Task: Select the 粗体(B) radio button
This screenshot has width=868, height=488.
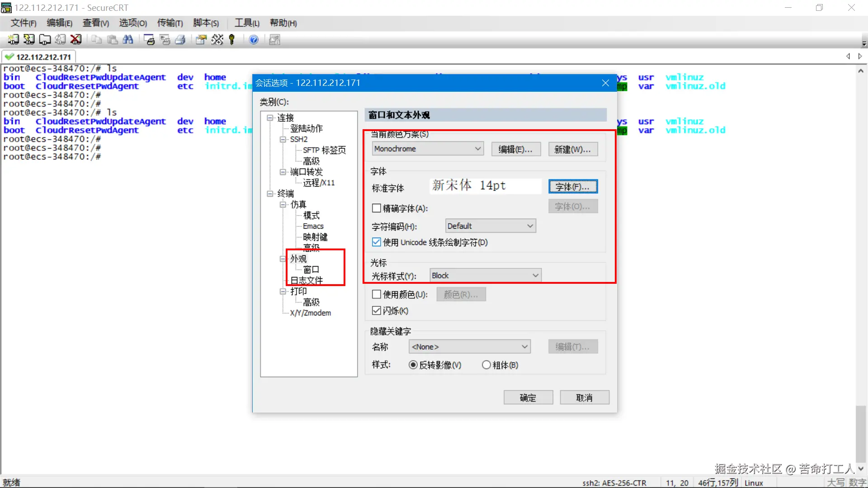Action: [x=486, y=365]
